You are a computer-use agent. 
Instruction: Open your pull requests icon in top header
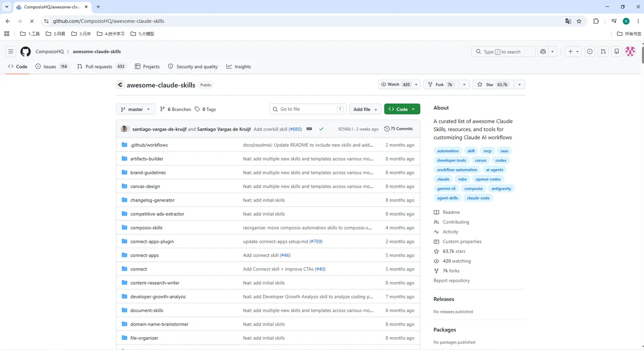pyautogui.click(x=603, y=52)
